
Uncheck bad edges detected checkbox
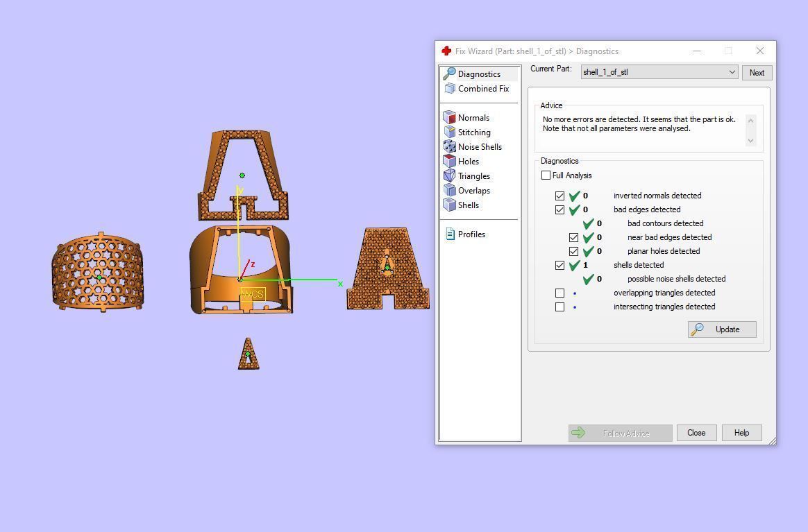coord(559,209)
